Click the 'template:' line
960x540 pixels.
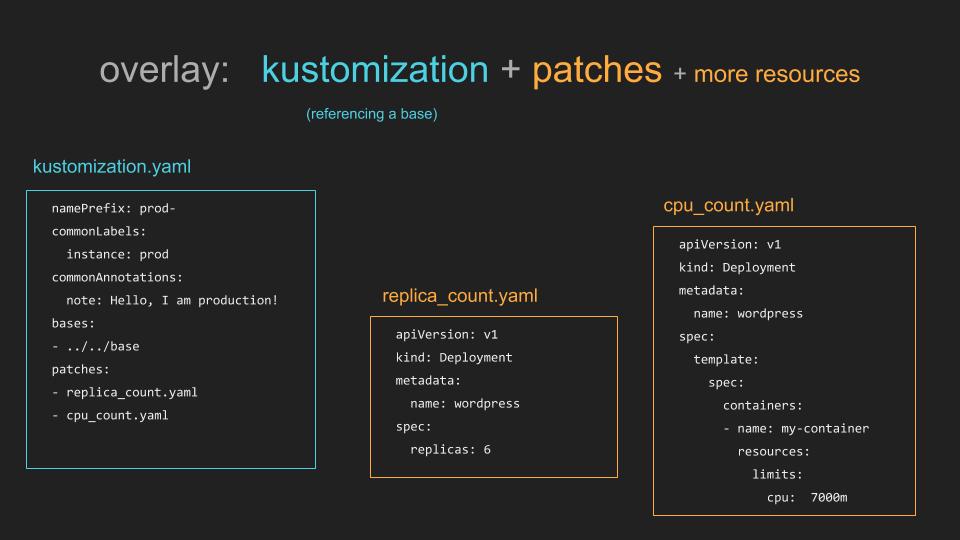point(726,359)
